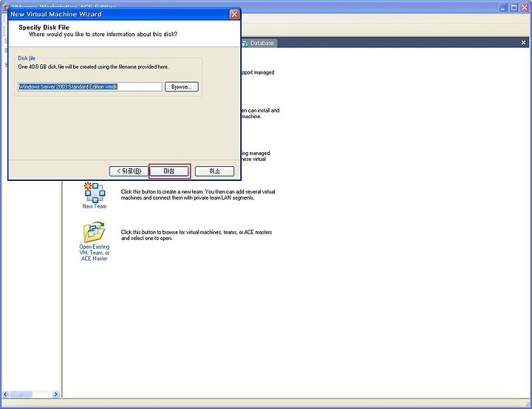Click the 뒤로(B) back button

point(129,171)
